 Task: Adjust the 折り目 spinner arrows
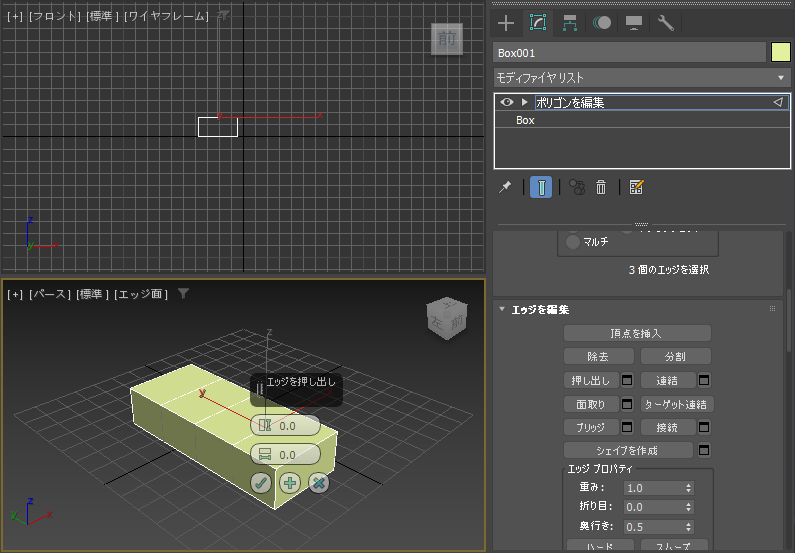689,507
